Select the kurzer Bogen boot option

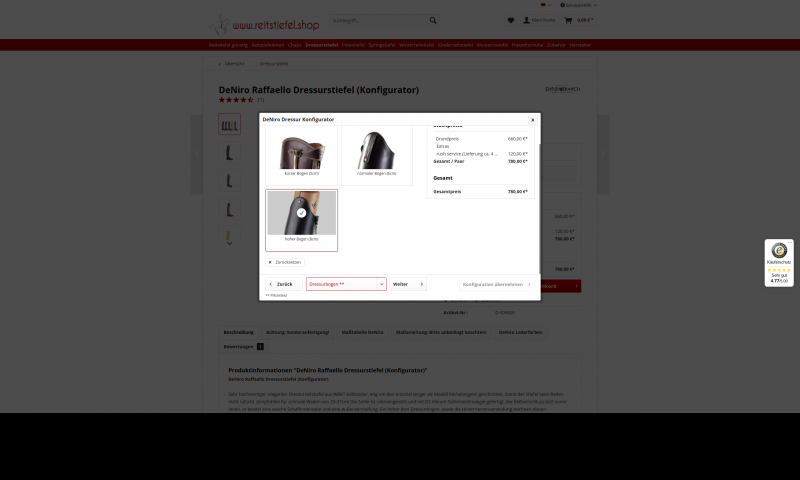click(x=302, y=156)
